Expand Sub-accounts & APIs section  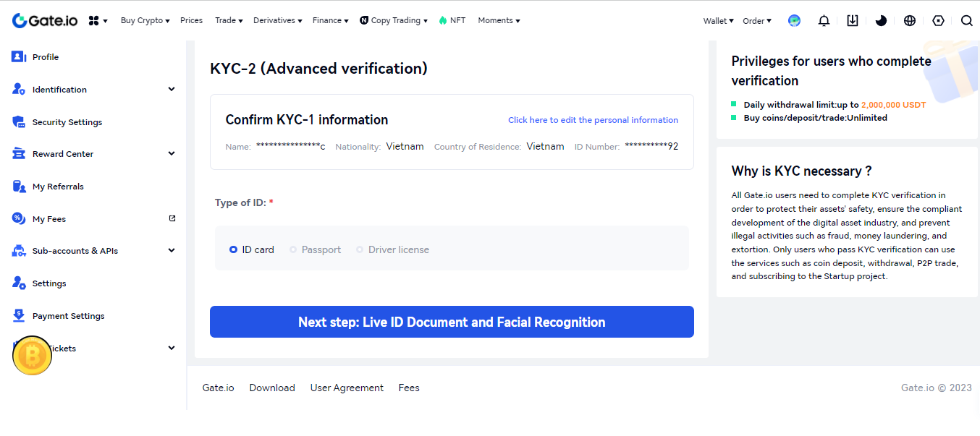click(x=172, y=250)
